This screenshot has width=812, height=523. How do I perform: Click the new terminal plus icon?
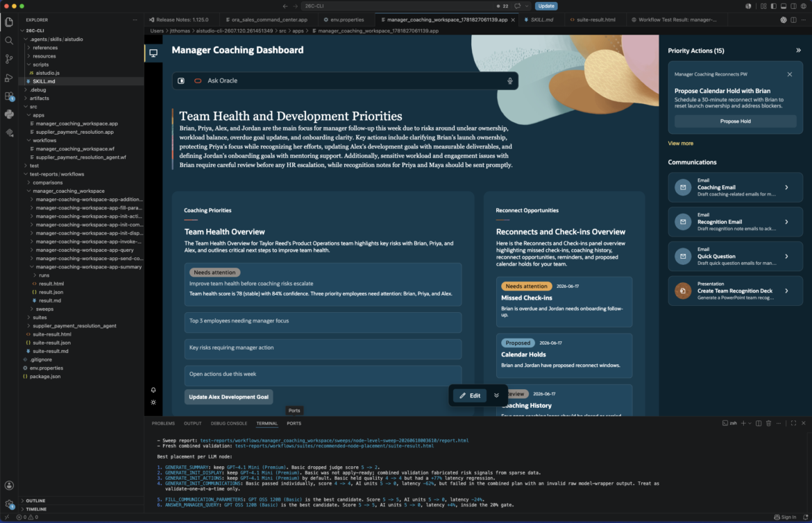coord(743,424)
